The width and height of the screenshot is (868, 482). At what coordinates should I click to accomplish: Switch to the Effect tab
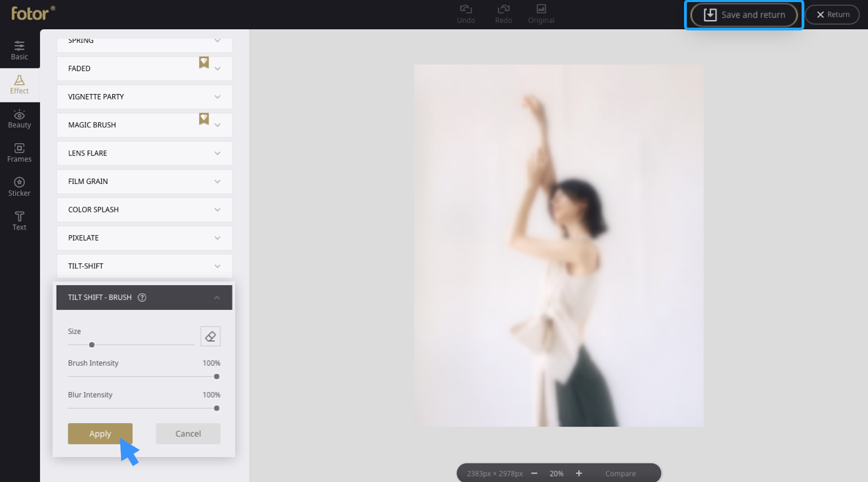(x=19, y=84)
